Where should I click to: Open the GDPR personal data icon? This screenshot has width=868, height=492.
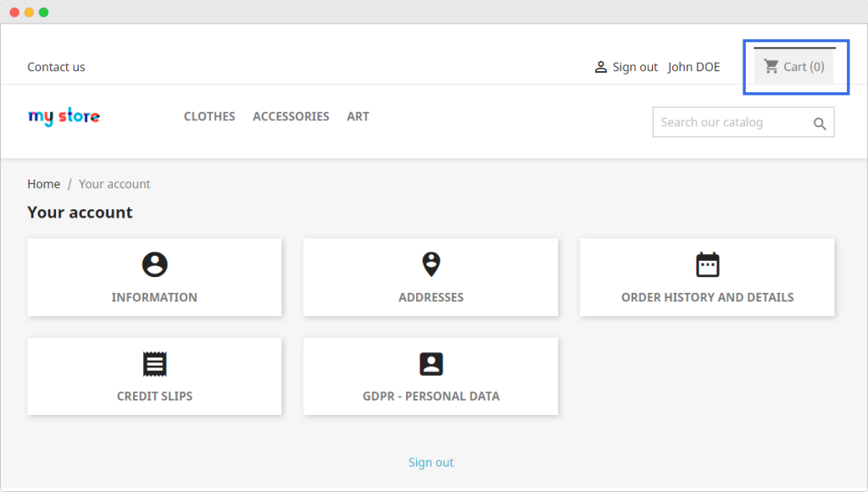[x=431, y=364]
